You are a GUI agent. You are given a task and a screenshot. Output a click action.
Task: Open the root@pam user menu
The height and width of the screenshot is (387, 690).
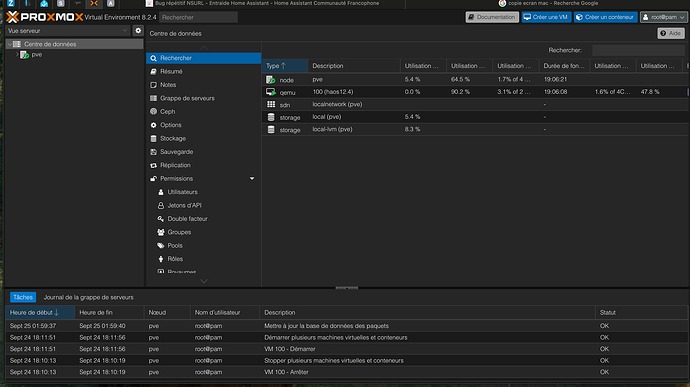coord(664,17)
